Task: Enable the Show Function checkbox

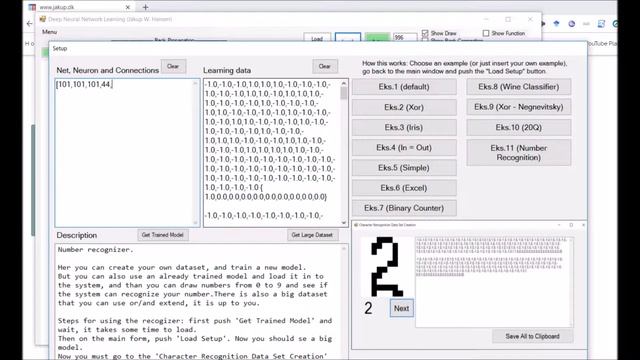Action: [486, 33]
